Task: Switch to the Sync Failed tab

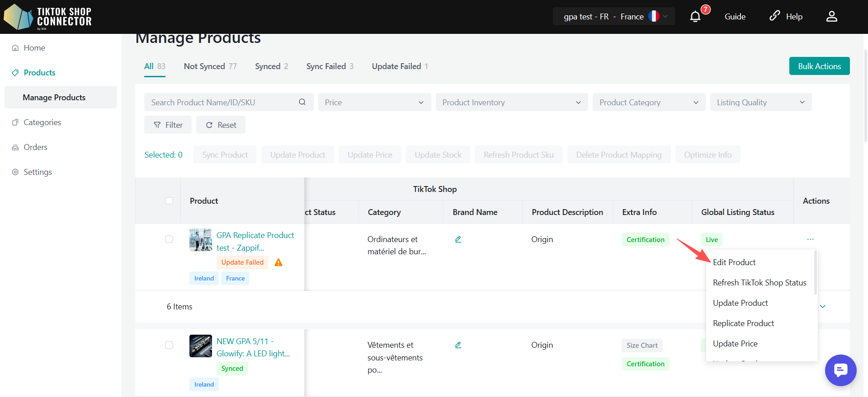Action: pyautogui.click(x=330, y=66)
